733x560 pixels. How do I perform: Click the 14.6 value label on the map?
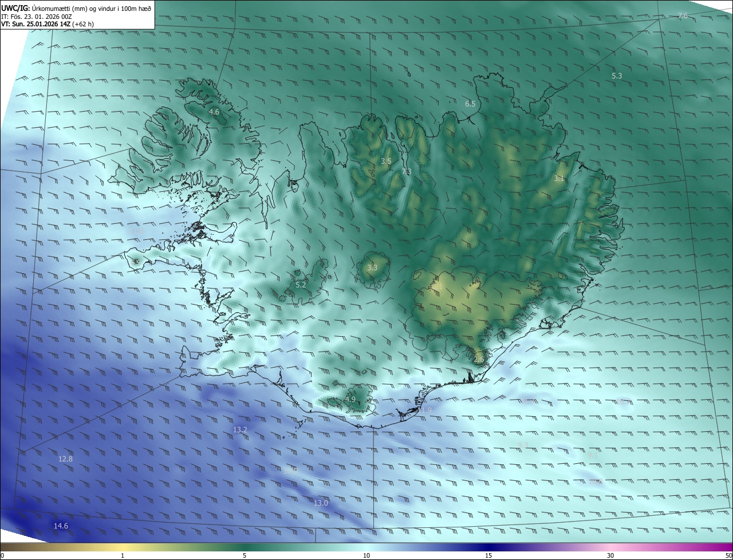[x=61, y=526]
